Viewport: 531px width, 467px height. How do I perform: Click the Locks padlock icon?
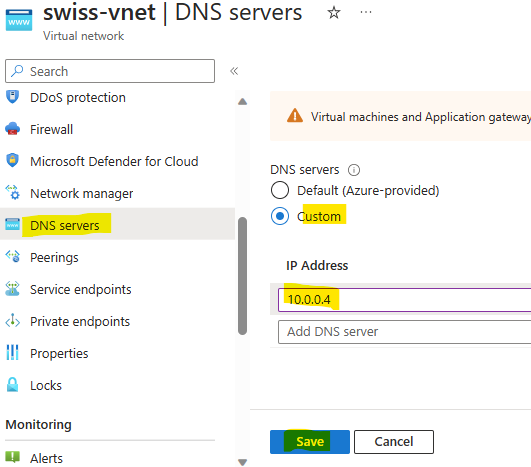[x=13, y=385]
